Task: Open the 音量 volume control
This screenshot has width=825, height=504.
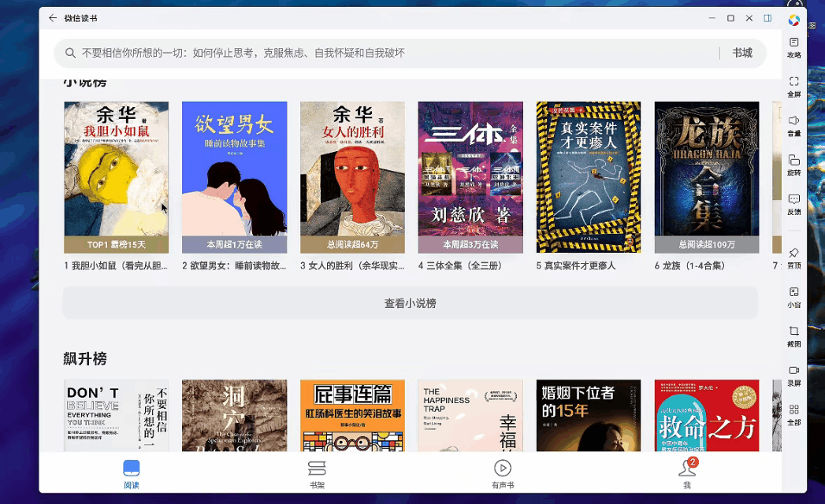Action: [x=794, y=126]
